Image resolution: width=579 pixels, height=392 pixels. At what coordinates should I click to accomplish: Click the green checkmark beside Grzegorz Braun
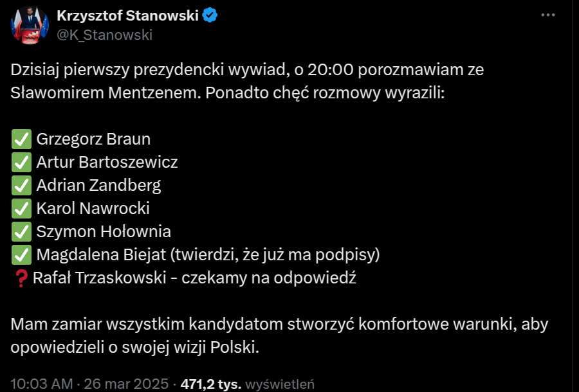[21, 139]
